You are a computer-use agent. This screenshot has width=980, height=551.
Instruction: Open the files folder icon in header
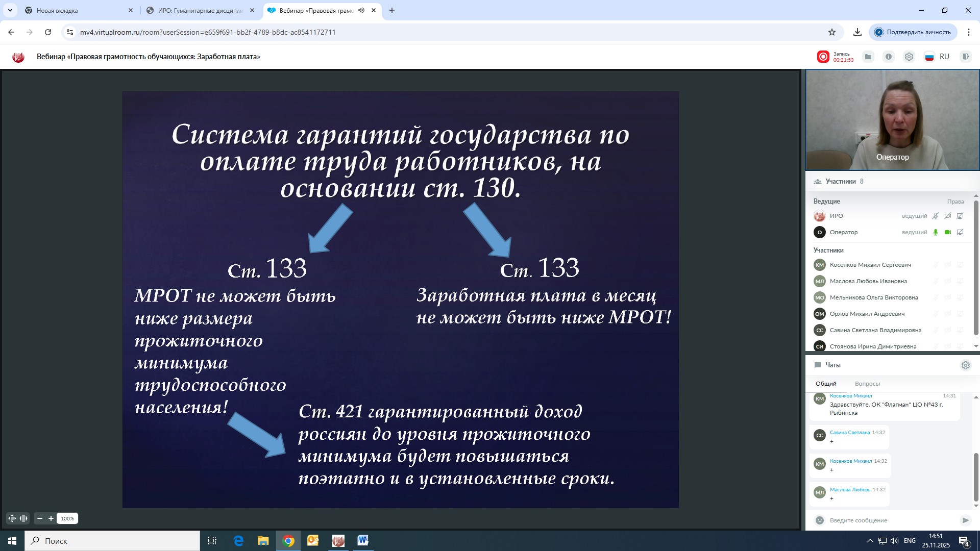868,57
